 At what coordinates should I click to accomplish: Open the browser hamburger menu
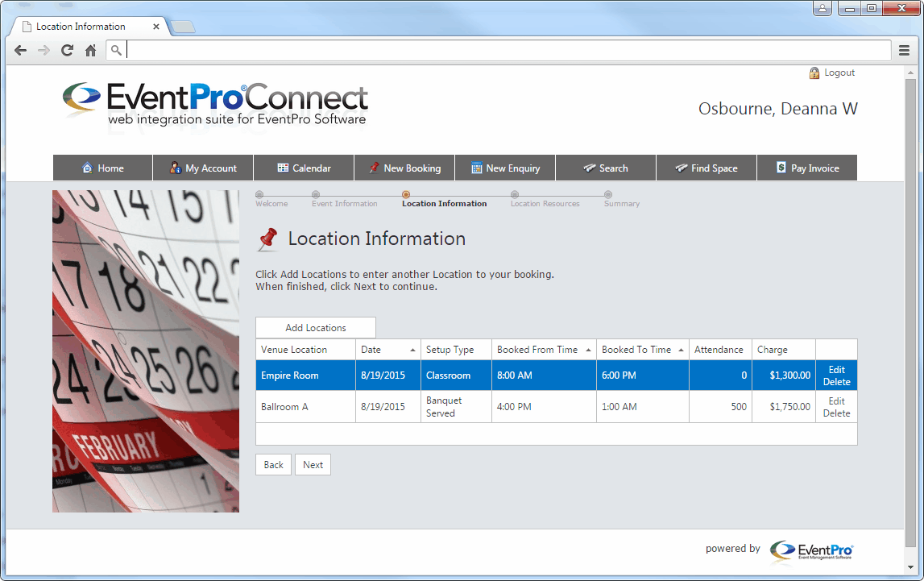point(904,51)
